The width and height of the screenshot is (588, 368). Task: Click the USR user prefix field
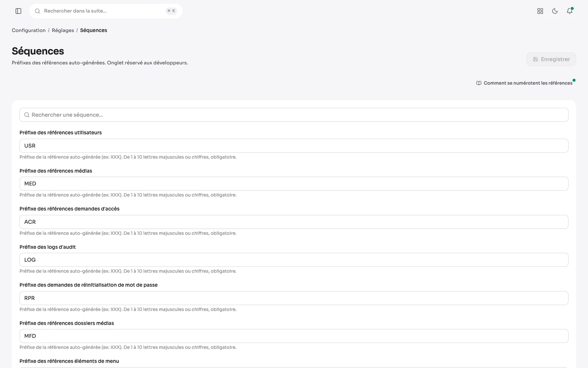tap(294, 146)
